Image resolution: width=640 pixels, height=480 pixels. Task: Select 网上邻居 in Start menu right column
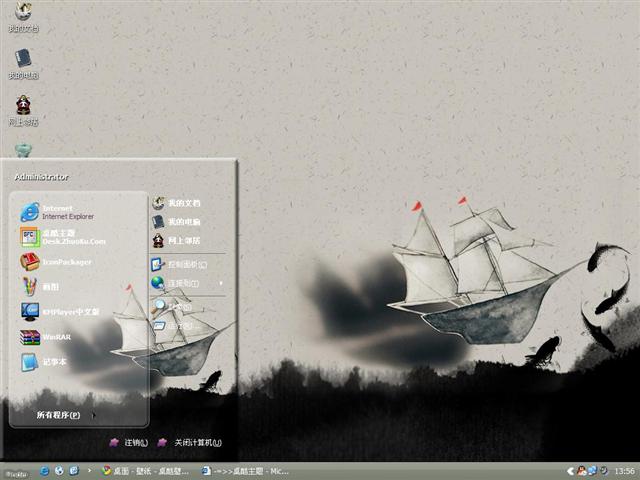tap(176, 240)
